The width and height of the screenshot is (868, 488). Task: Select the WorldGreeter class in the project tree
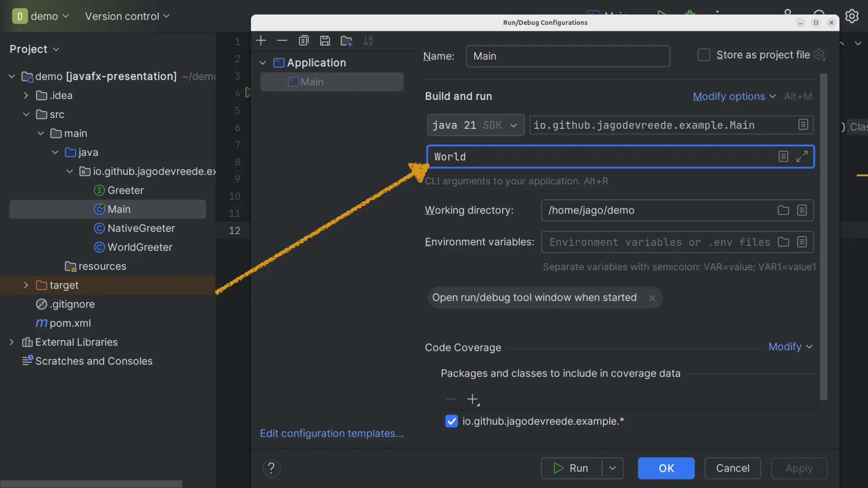tap(139, 247)
